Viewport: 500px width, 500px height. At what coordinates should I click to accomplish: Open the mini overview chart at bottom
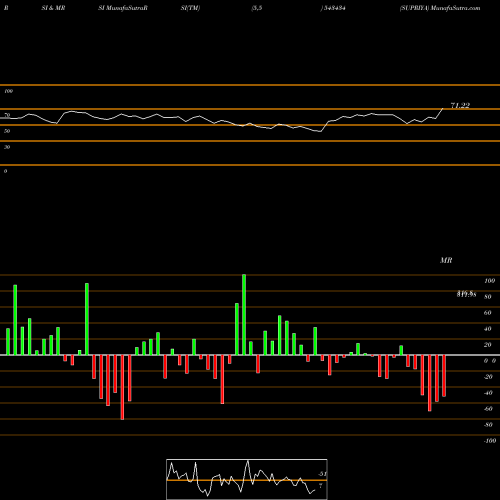coord(247,479)
